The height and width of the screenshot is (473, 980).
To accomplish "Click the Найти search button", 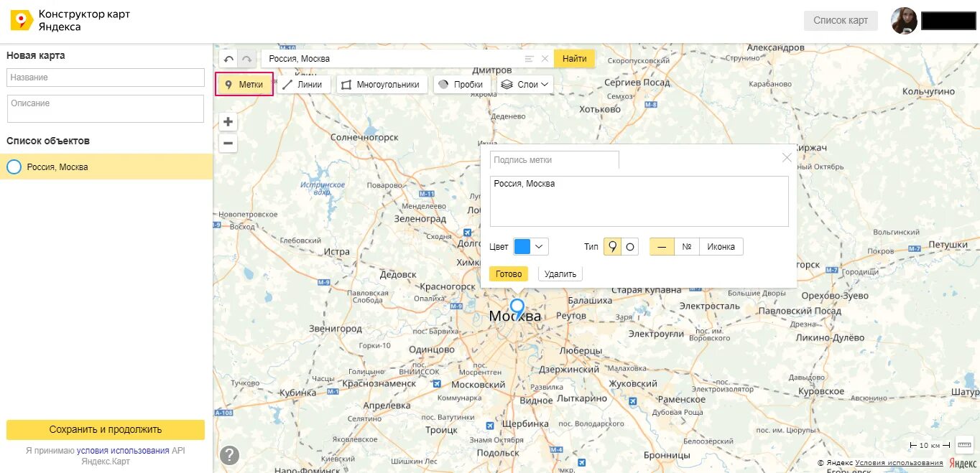I will pyautogui.click(x=575, y=59).
